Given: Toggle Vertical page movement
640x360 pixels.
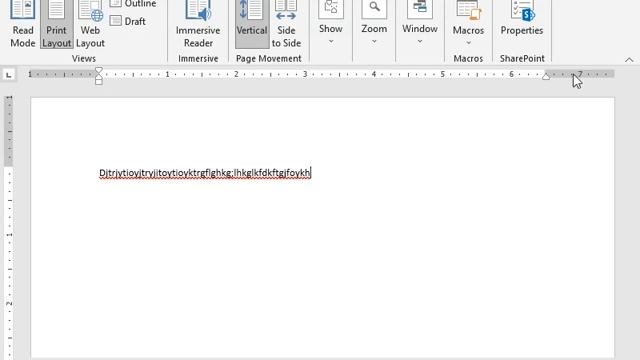Looking at the screenshot, I should 252,24.
